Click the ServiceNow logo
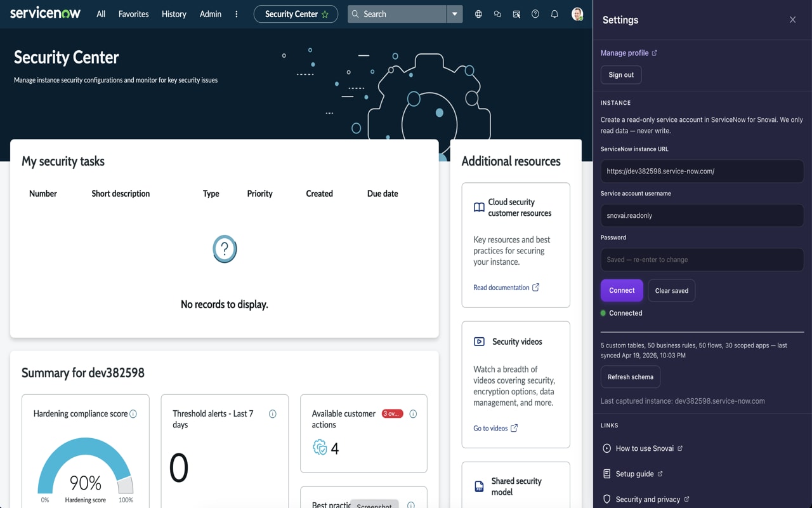The image size is (812, 508). click(45, 13)
